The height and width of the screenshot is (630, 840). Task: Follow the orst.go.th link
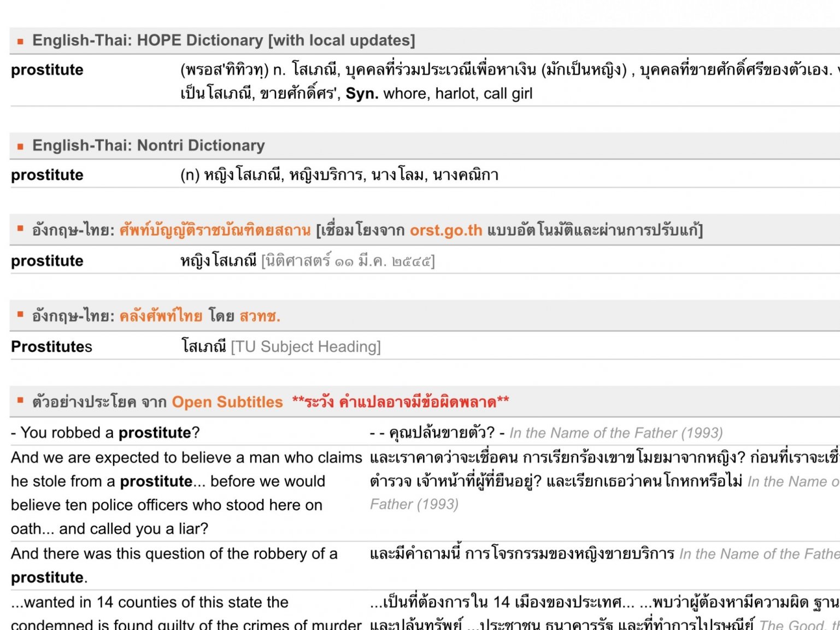446,230
